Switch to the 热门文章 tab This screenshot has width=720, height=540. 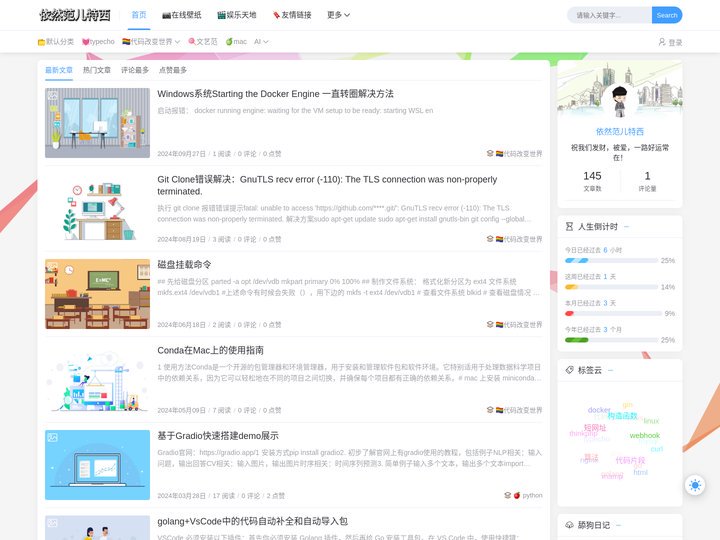[96, 70]
